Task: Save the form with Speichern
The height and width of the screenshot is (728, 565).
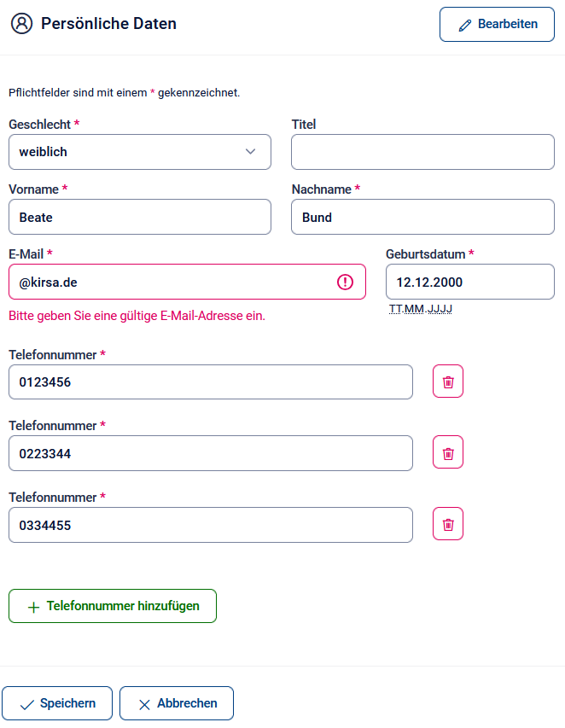Action: [57, 703]
